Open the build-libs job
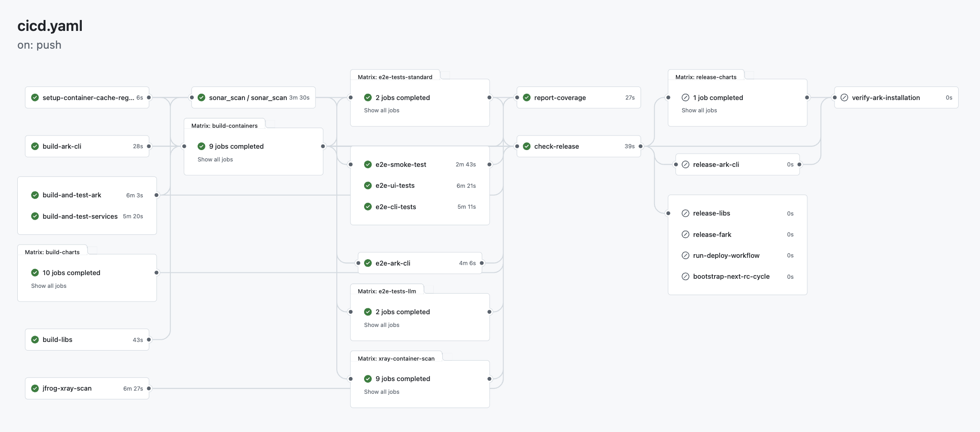The width and height of the screenshot is (980, 432). click(x=87, y=340)
